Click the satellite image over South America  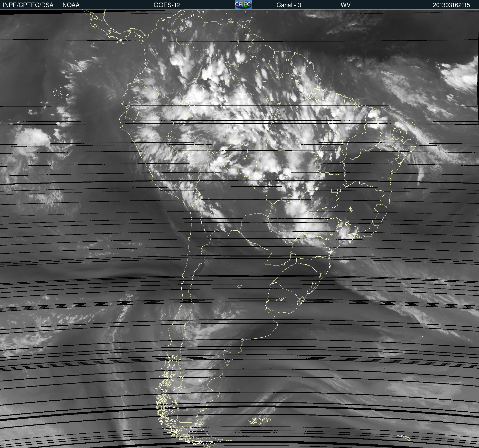tap(239, 229)
